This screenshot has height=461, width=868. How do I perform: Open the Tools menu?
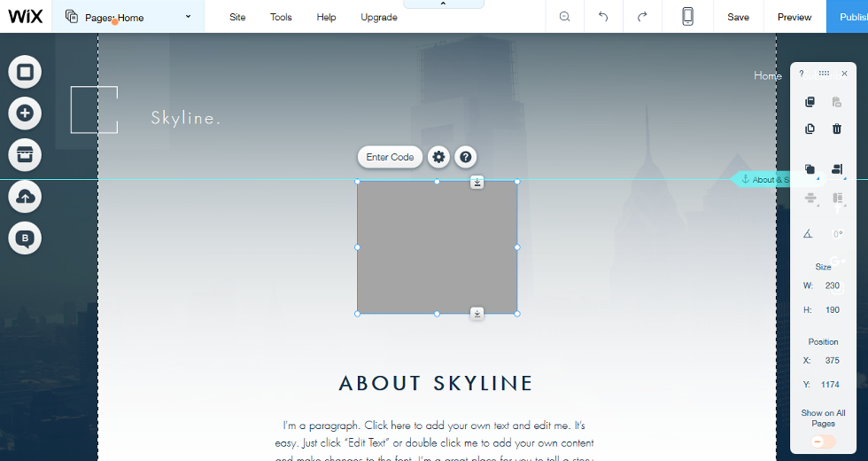point(281,17)
